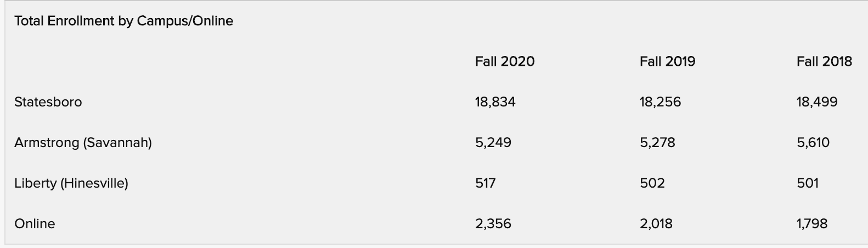Screen dimensions: 868x248
Task: Select Armstrong Fall 2019 value 5,278
Action: pyautogui.click(x=657, y=143)
